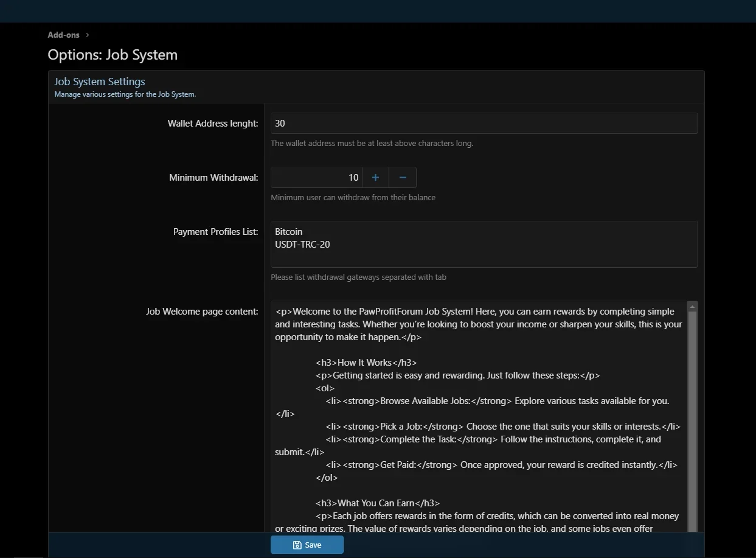
Task: Click the 'Payment Profiles List' label
Action: point(215,232)
